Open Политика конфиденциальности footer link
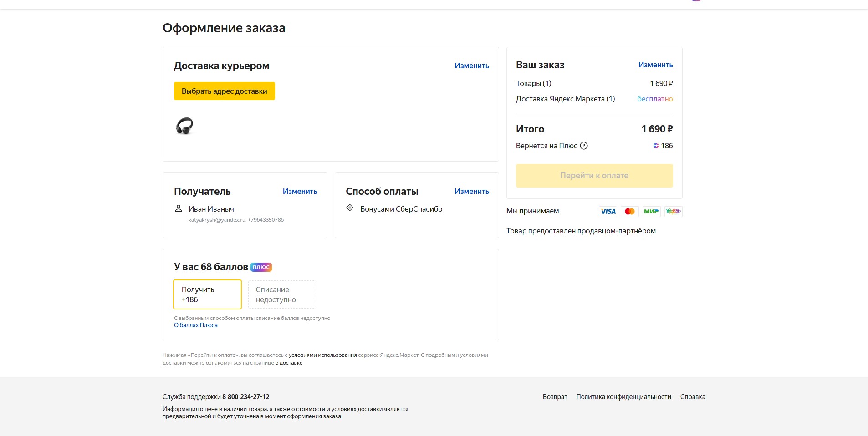 624,397
